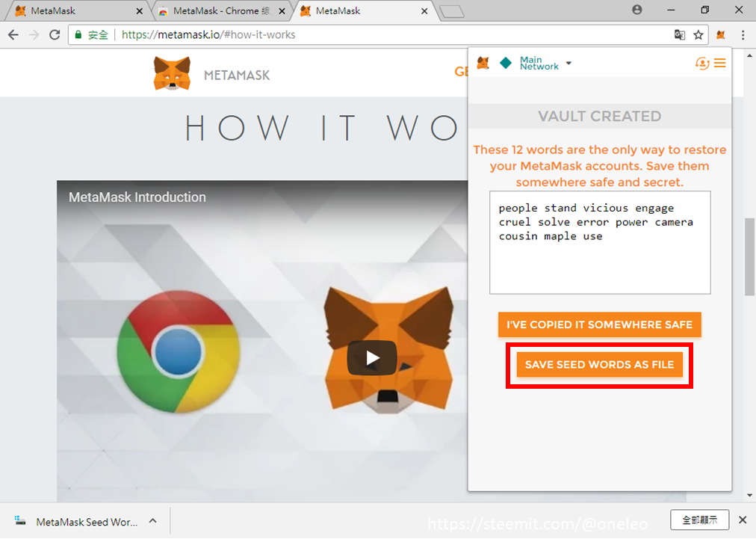Screen dimensions: 756x545
Task: Open the Main Network dropdown
Action: click(546, 64)
